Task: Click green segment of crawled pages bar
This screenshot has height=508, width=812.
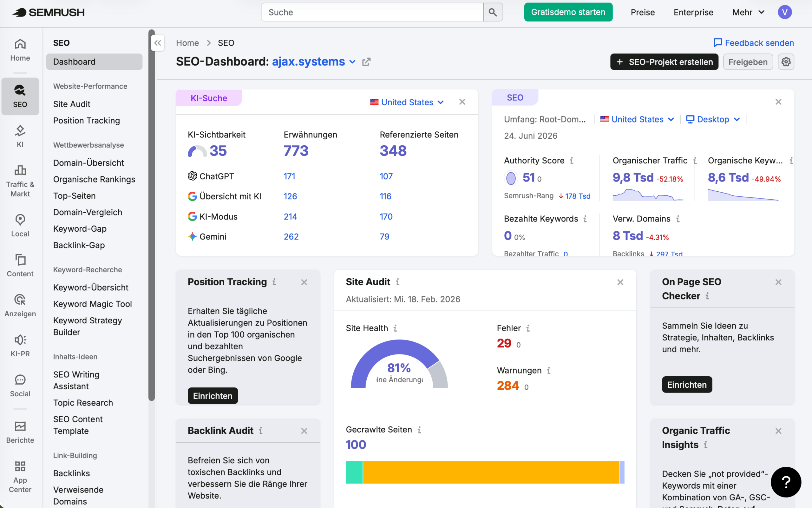Action: point(354,472)
